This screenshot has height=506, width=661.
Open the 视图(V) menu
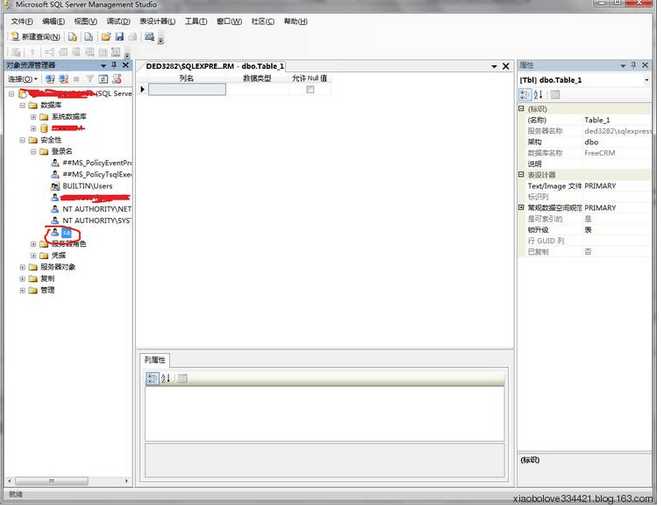(x=86, y=21)
